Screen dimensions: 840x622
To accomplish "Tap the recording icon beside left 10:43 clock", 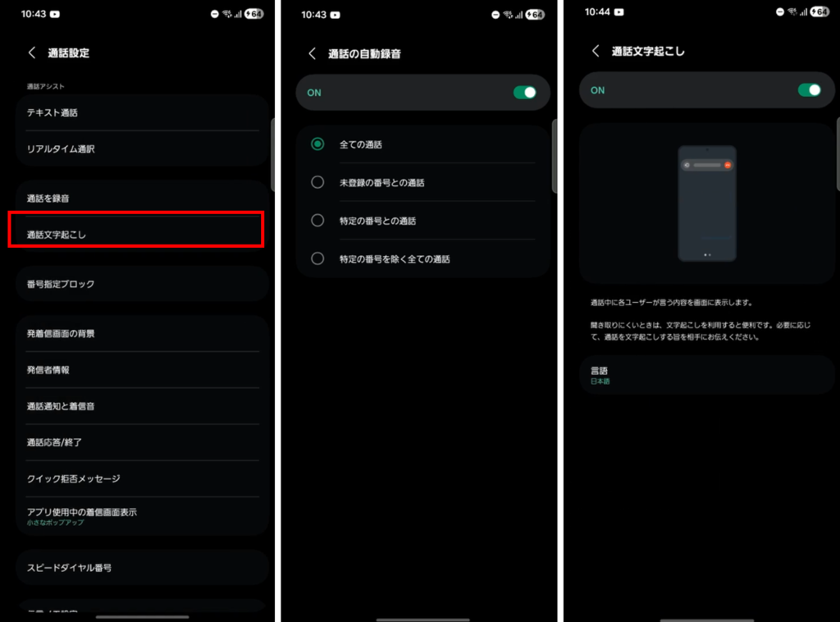I will (55, 15).
